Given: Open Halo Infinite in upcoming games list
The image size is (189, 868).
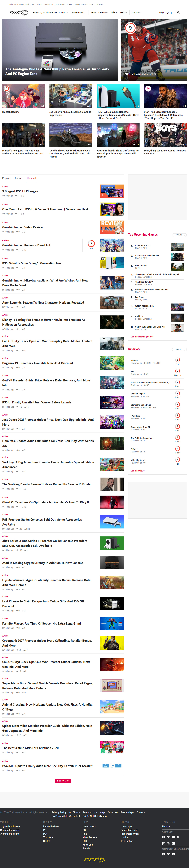Looking at the screenshot, I should point(141,266).
